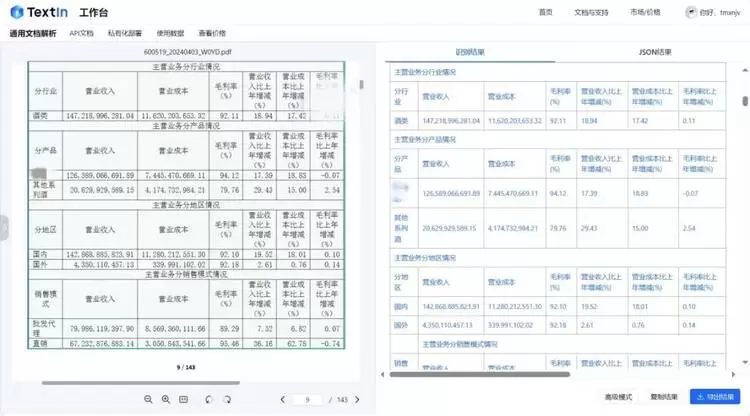Open the user avatar account menu

pos(691,12)
